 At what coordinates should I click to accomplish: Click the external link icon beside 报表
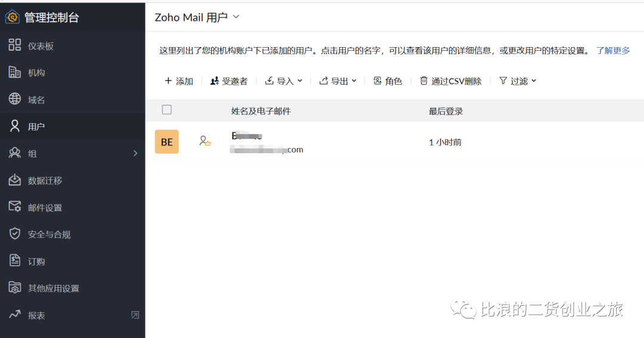tap(135, 315)
